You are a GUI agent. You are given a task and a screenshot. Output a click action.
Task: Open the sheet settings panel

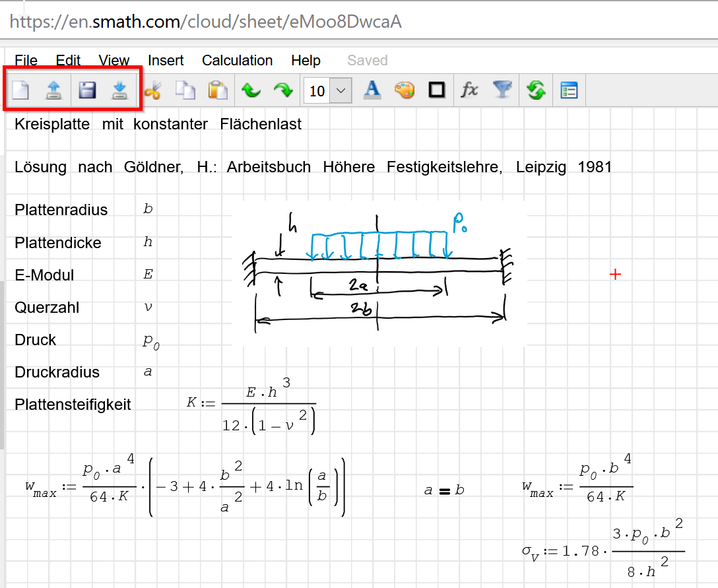pos(568,90)
